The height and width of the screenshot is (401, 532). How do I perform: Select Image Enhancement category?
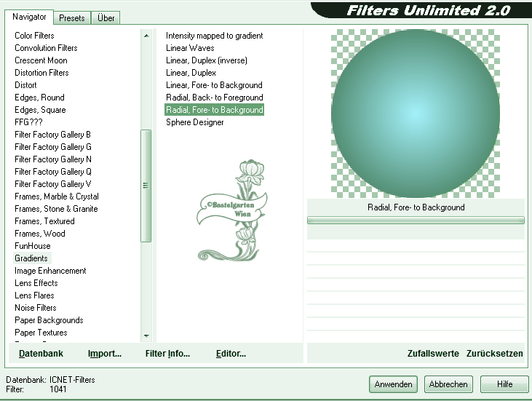click(50, 271)
